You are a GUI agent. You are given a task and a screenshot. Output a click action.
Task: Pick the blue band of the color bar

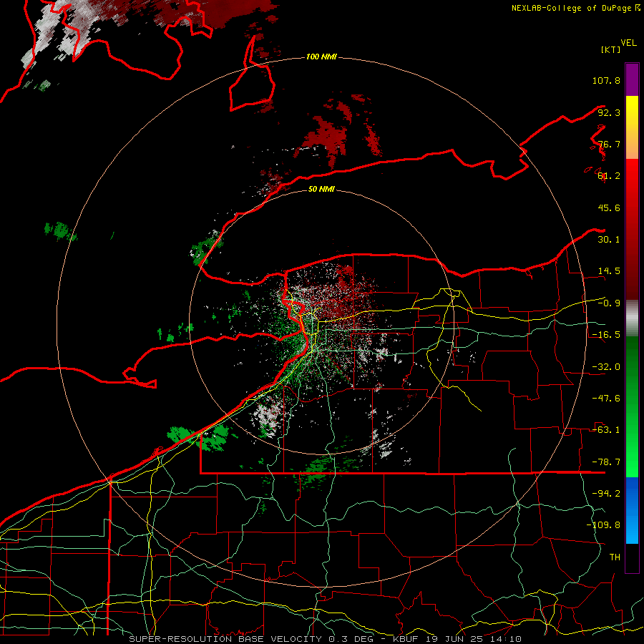click(632, 510)
